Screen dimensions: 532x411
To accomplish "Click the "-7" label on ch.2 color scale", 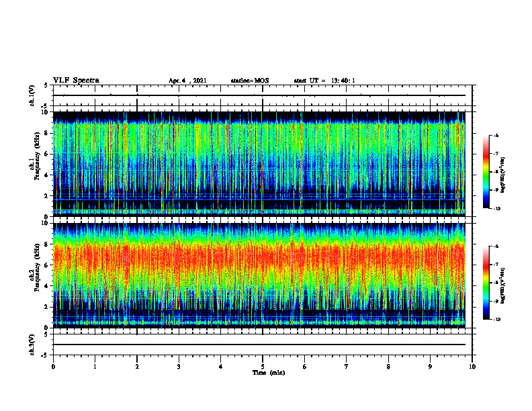I will [496, 265].
